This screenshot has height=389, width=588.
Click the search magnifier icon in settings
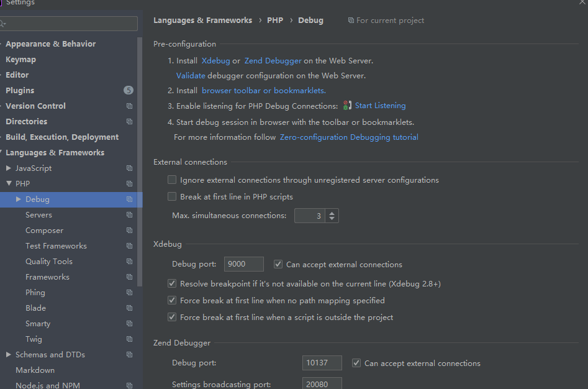tap(3, 24)
